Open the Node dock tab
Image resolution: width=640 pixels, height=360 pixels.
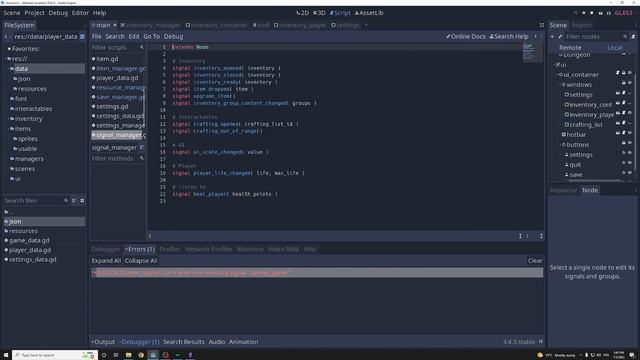tap(590, 190)
